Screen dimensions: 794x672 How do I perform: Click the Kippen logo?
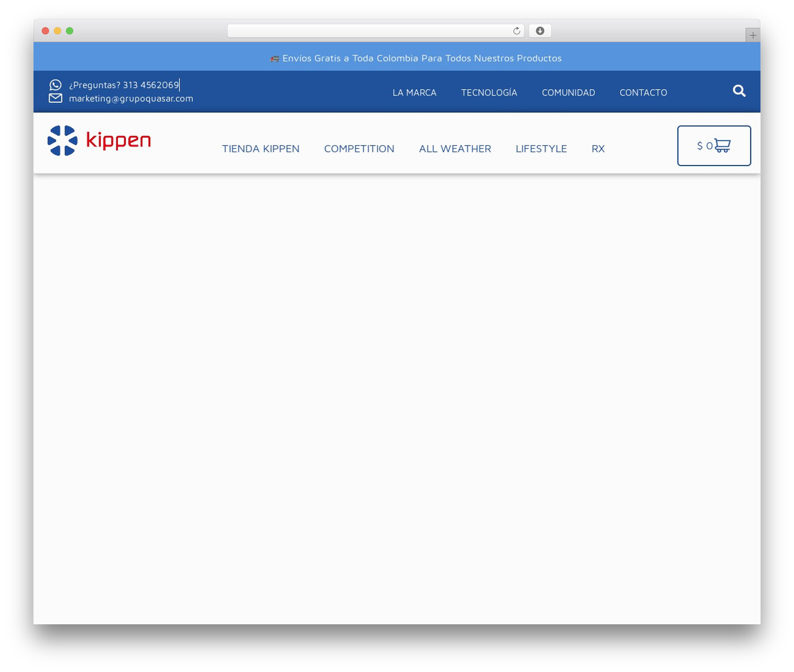[x=99, y=141]
